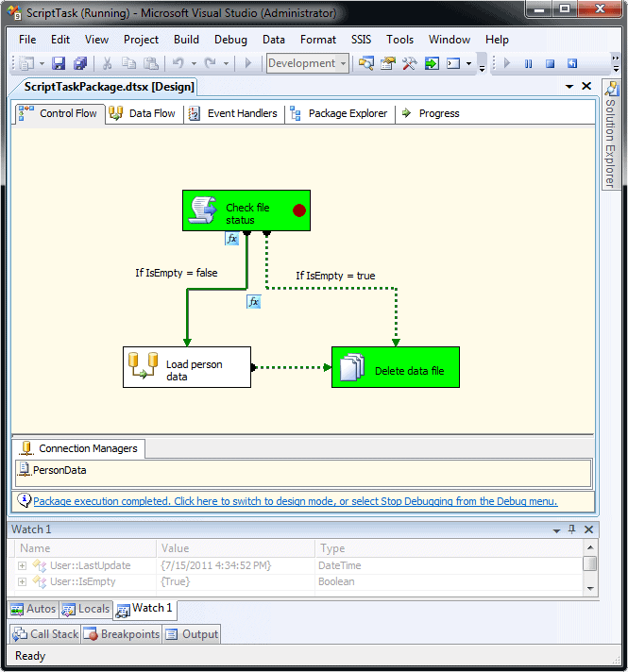Open the Output tab
This screenshot has height=672, width=628.
[192, 634]
